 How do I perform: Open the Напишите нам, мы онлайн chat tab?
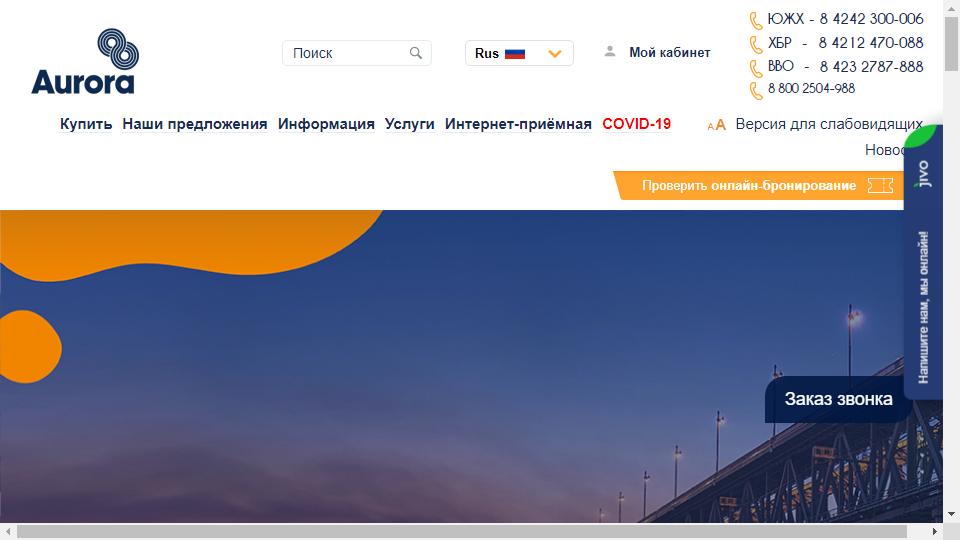pyautogui.click(x=923, y=307)
